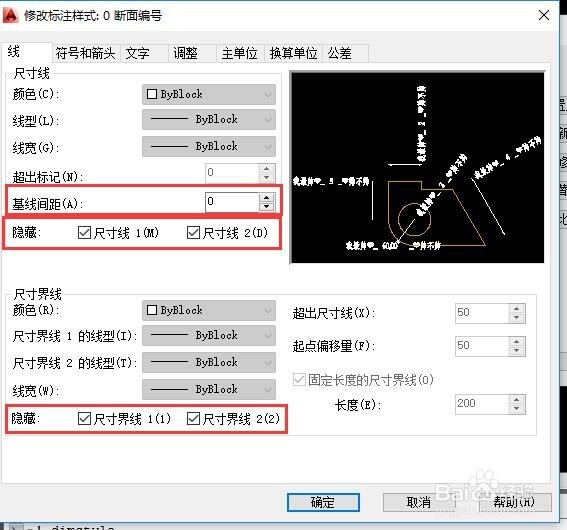Decrease 长度 value with down arrow
567x530 pixels.
click(517, 409)
